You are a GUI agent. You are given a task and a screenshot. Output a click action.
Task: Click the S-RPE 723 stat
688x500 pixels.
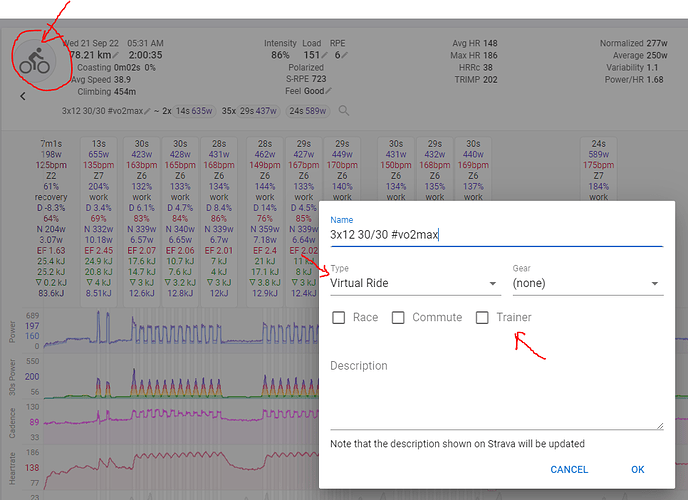[306, 79]
